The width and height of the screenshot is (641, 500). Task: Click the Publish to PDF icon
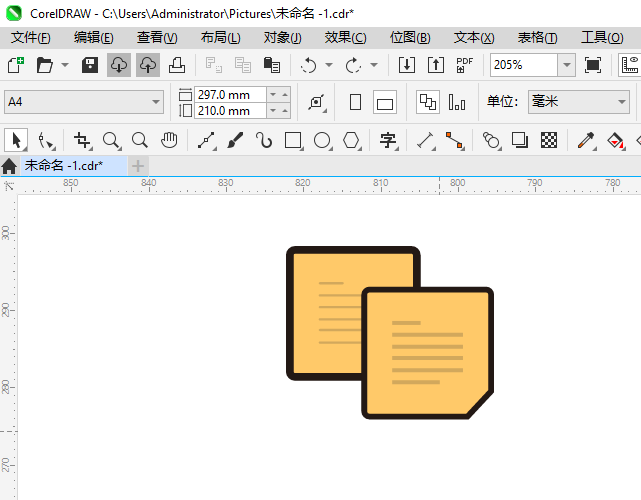point(464,65)
